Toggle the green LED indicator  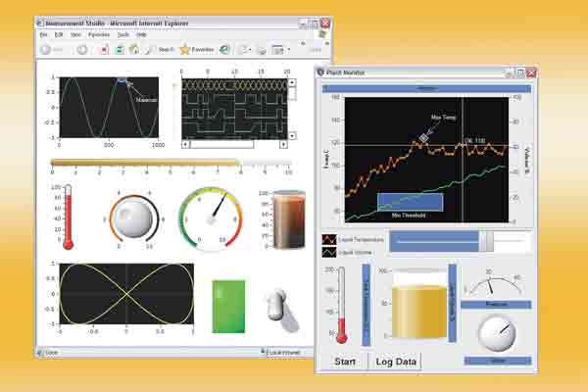[228, 305]
